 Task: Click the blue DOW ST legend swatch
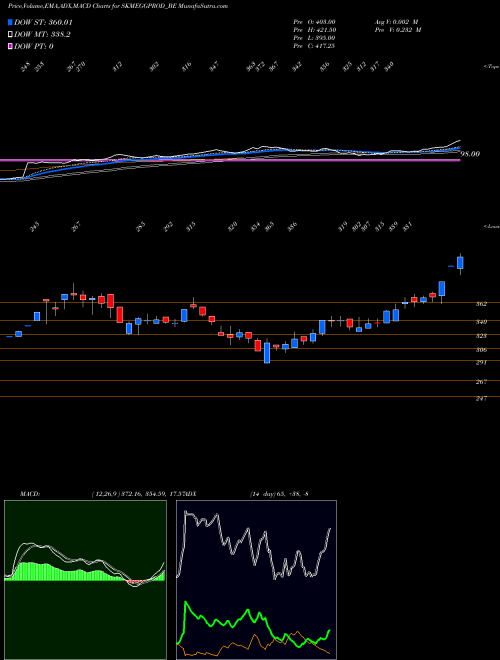(11, 22)
